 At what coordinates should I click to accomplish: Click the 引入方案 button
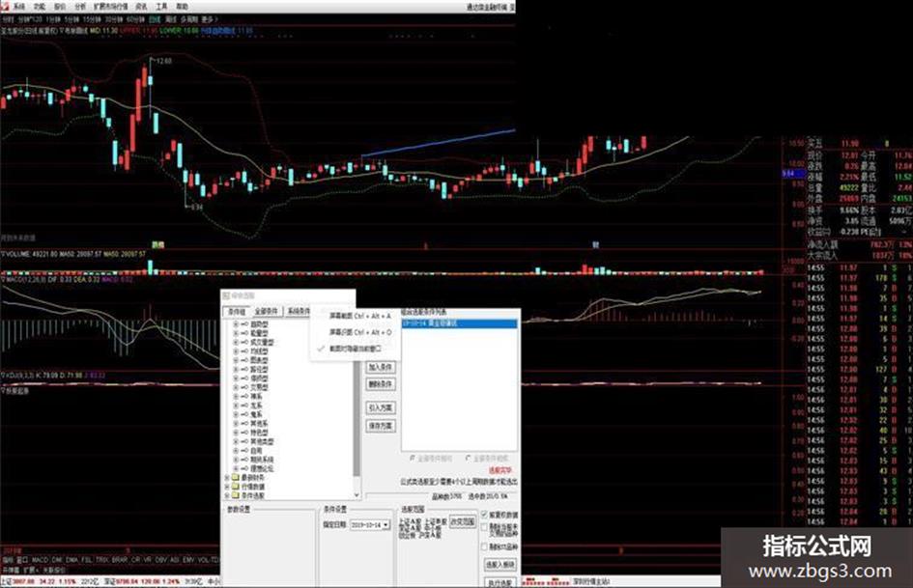pyautogui.click(x=381, y=408)
